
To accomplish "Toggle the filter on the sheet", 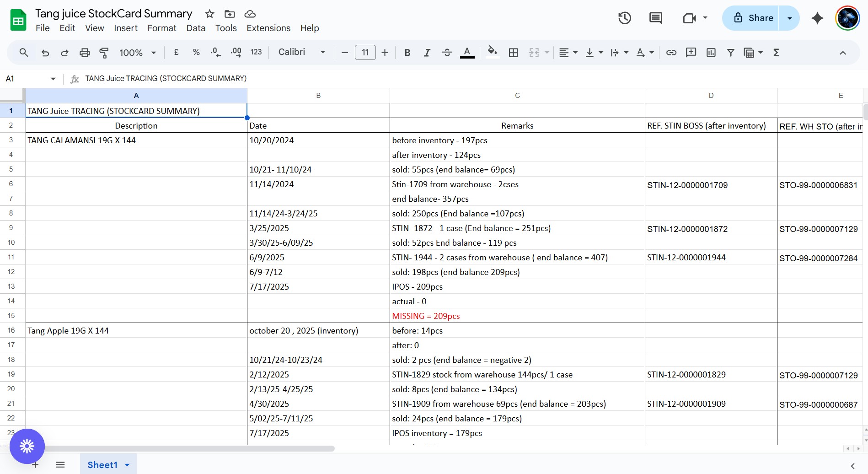I will pos(731,53).
